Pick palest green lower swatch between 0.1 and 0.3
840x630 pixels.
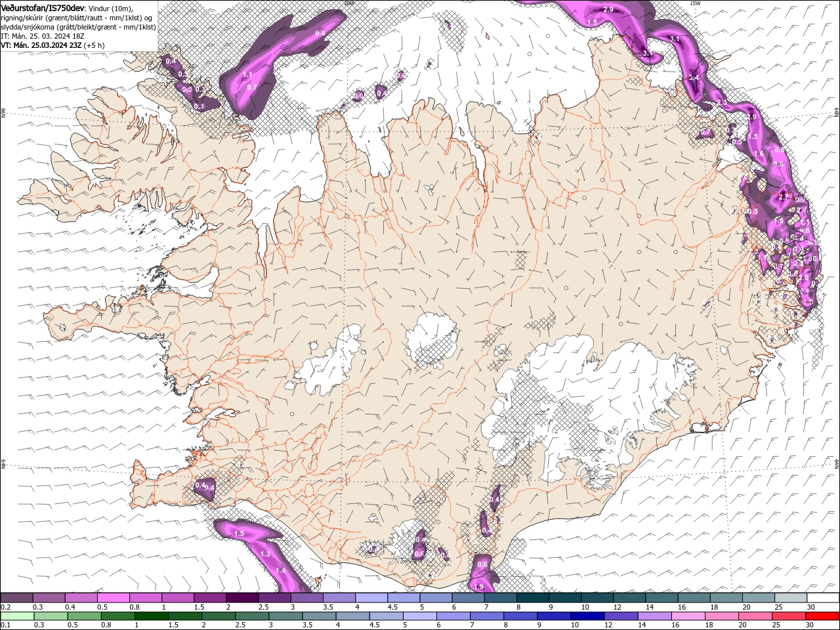[x=16, y=616]
